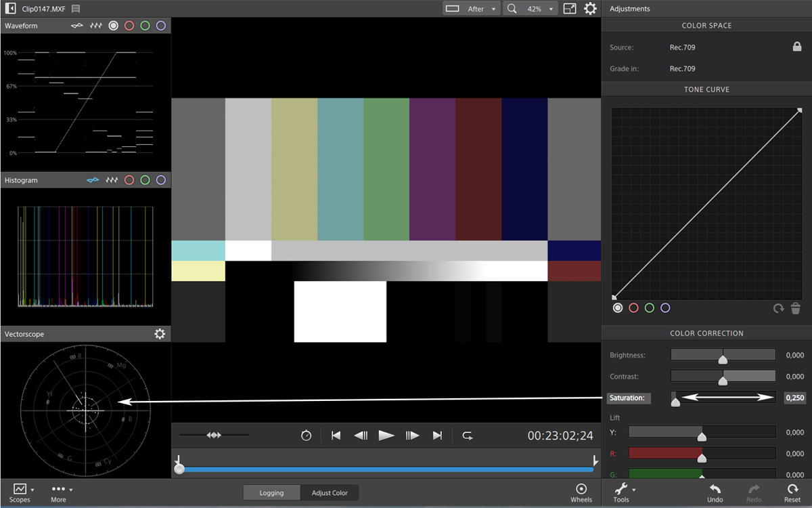The image size is (812, 508).
Task: Toggle blue channel in Histogram scope
Action: (160, 180)
